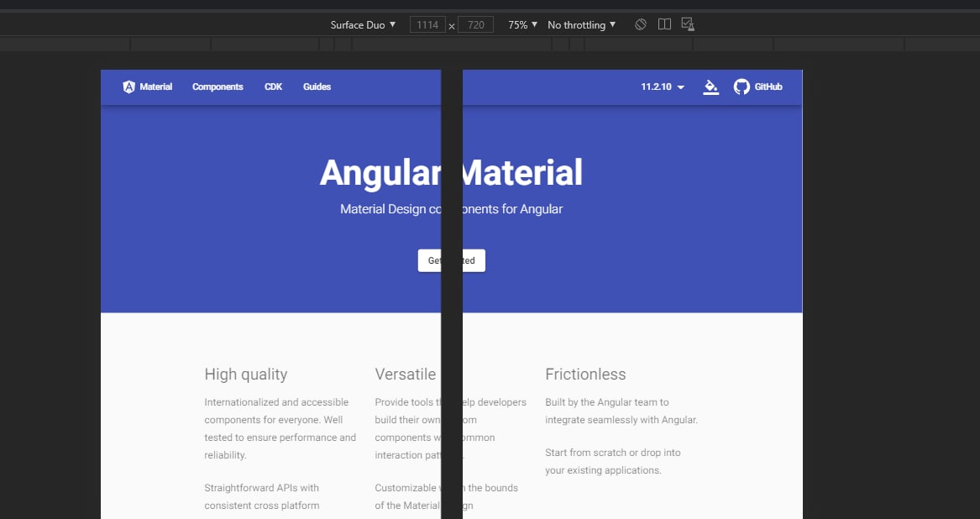Click the Angular Material headline

click(x=451, y=173)
